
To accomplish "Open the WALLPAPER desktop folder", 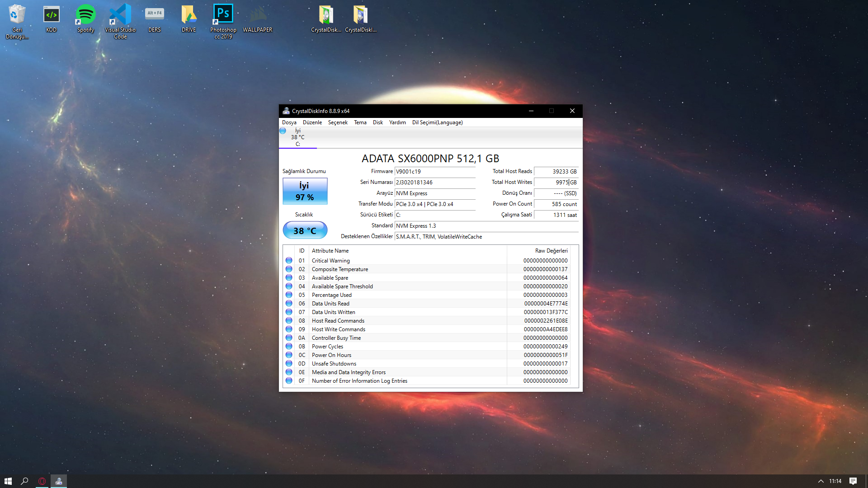I will click(x=257, y=18).
